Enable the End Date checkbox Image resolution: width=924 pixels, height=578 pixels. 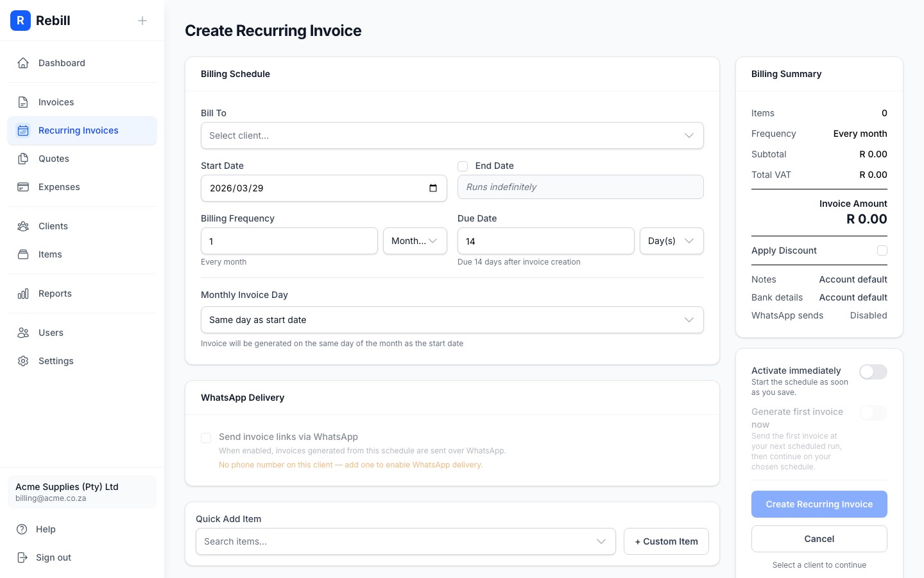(463, 166)
